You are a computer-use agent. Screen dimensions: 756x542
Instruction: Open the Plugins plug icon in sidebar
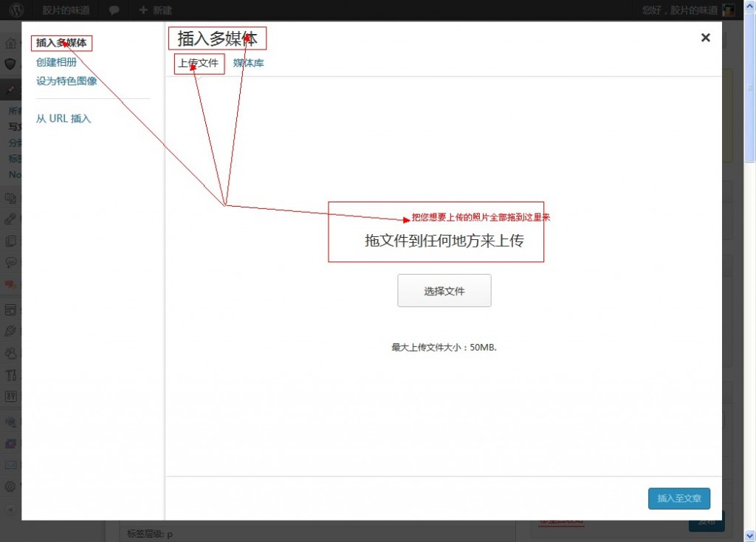10,332
